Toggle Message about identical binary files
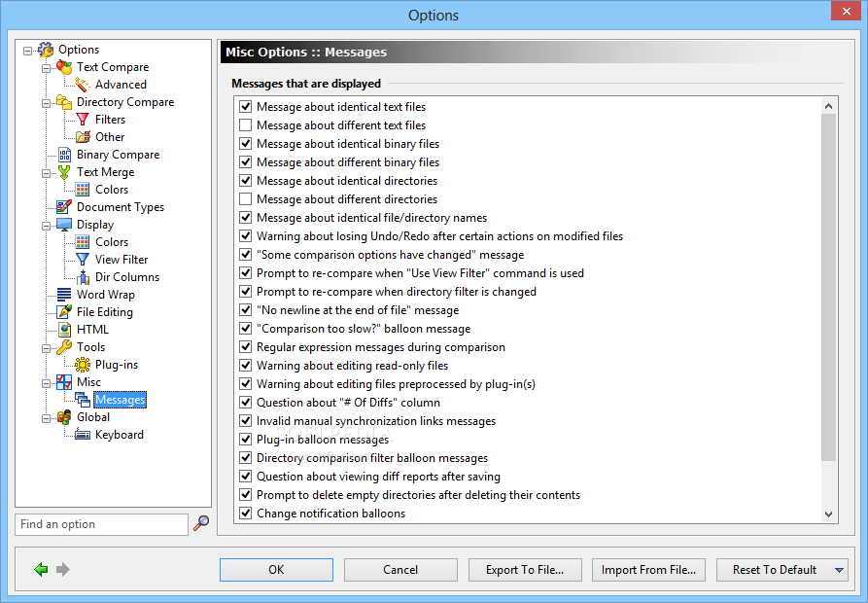The image size is (868, 603). point(245,143)
